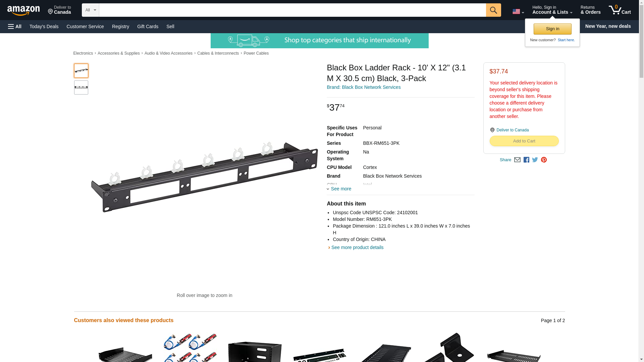The image size is (644, 362).
Task: Share on Twitter icon
Action: (x=535, y=160)
